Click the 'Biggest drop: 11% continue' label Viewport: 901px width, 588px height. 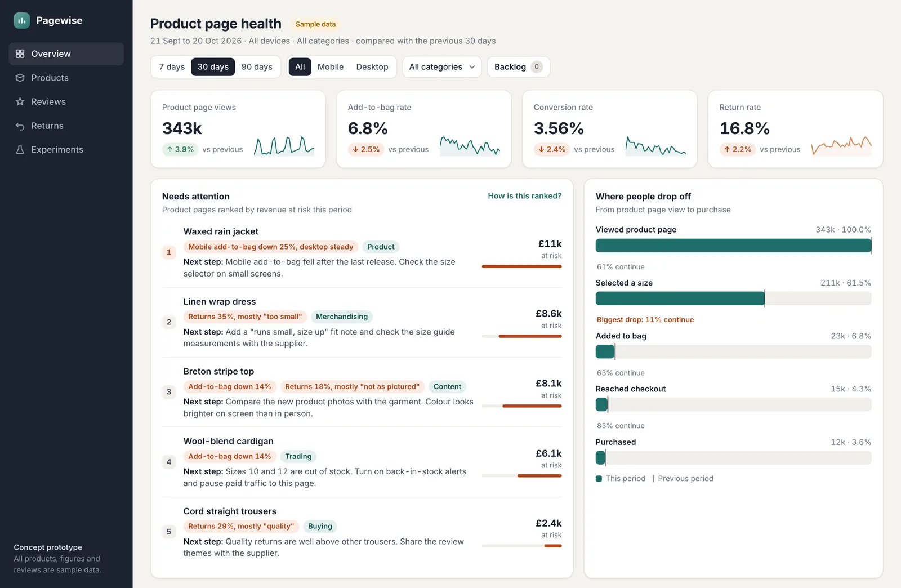pyautogui.click(x=645, y=319)
